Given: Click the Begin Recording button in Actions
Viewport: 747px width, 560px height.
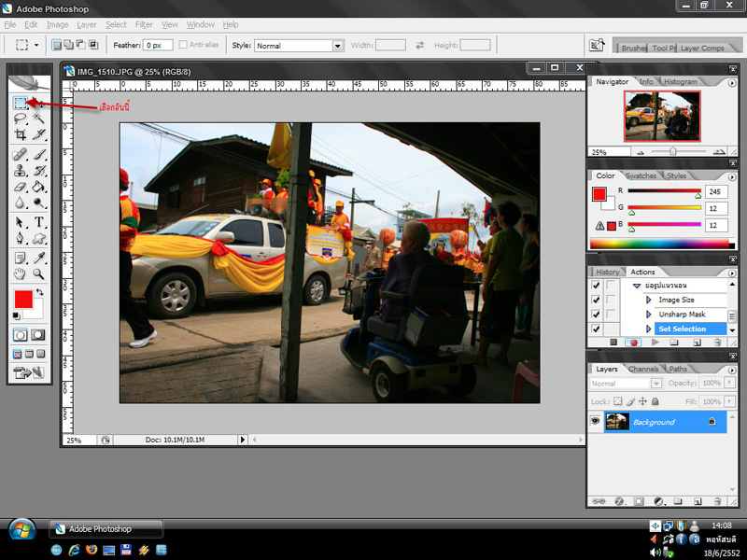Looking at the screenshot, I should 634,343.
